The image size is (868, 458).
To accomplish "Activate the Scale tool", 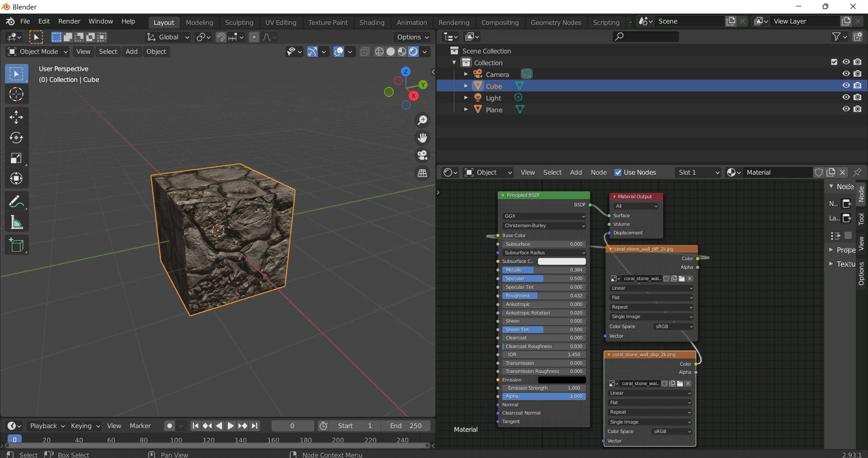I will [16, 158].
